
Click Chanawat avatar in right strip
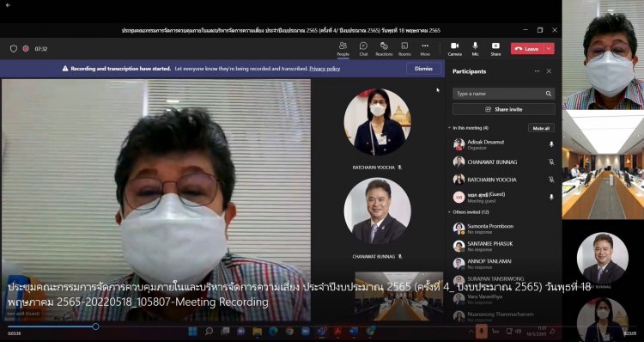point(603,258)
